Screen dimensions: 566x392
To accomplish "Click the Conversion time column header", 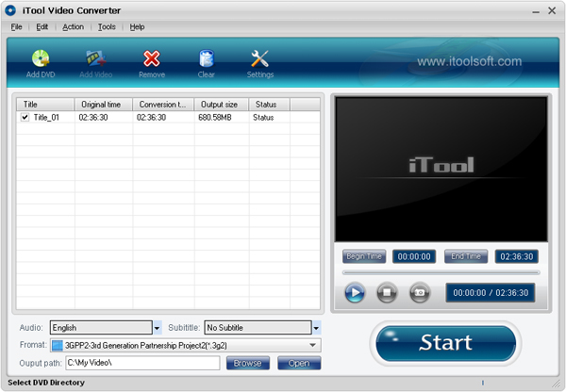I will (x=163, y=105).
